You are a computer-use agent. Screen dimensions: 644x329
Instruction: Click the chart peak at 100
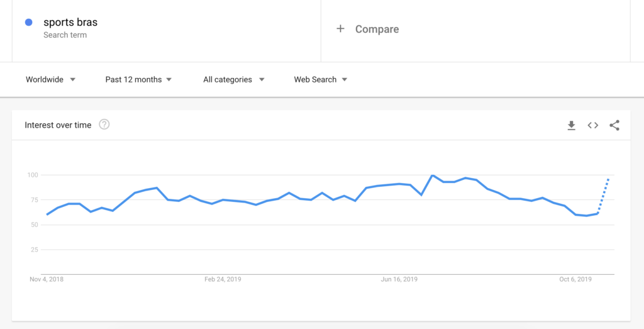coord(433,176)
